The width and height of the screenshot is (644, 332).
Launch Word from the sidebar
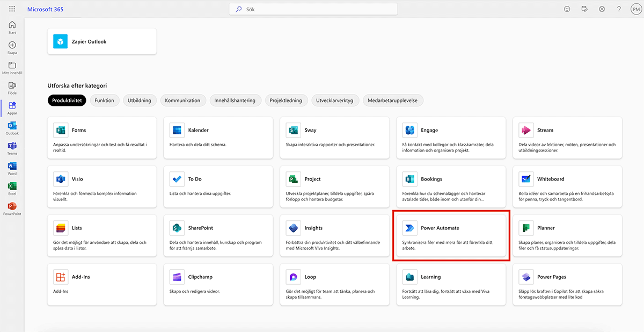pyautogui.click(x=12, y=169)
